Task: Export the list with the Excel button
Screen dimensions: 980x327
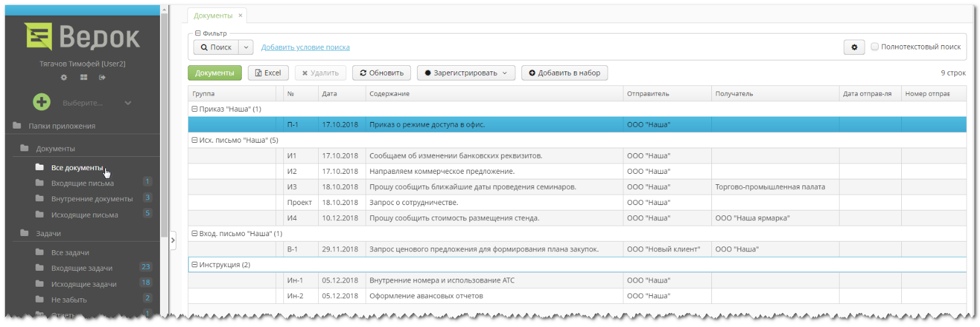Action: [x=267, y=73]
